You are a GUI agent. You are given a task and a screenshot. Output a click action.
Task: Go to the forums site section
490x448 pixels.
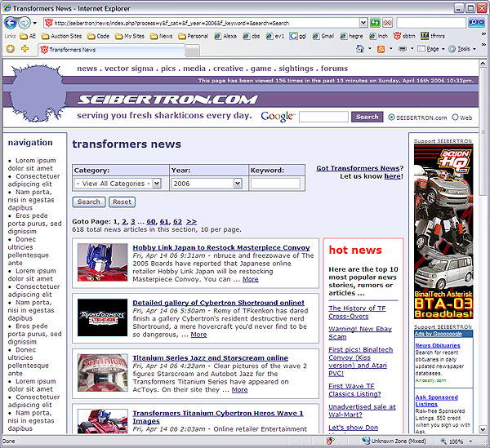334,69
